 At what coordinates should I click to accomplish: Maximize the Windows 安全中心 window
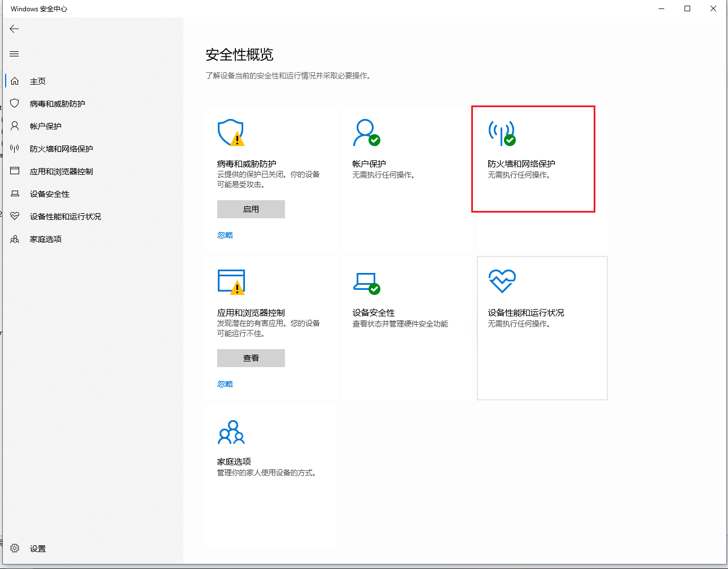[x=687, y=8]
